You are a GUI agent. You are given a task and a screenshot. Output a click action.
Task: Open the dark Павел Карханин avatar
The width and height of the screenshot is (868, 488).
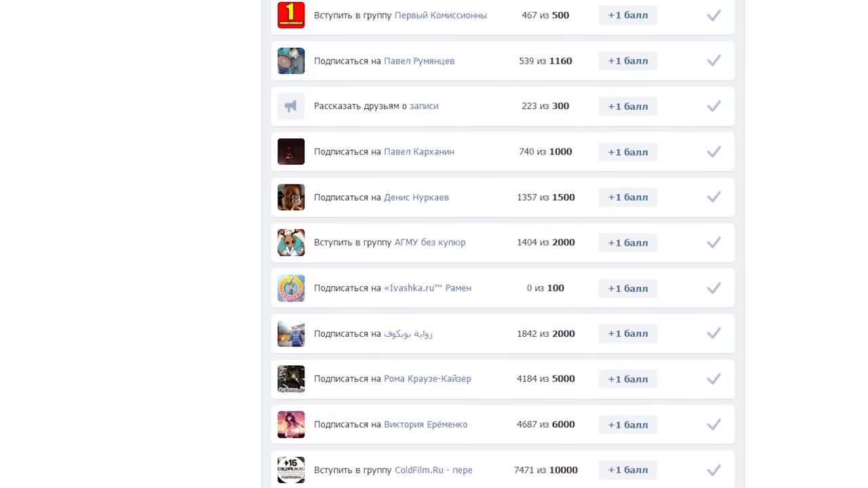click(291, 152)
